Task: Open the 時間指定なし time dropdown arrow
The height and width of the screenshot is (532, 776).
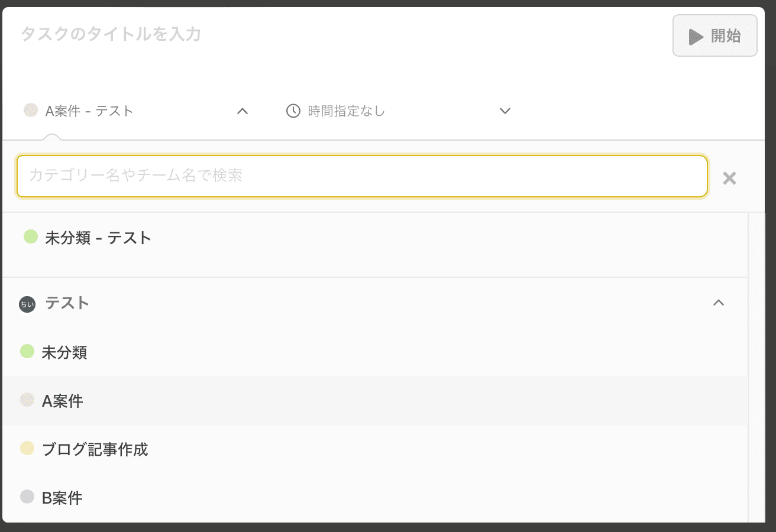Action: click(x=505, y=111)
